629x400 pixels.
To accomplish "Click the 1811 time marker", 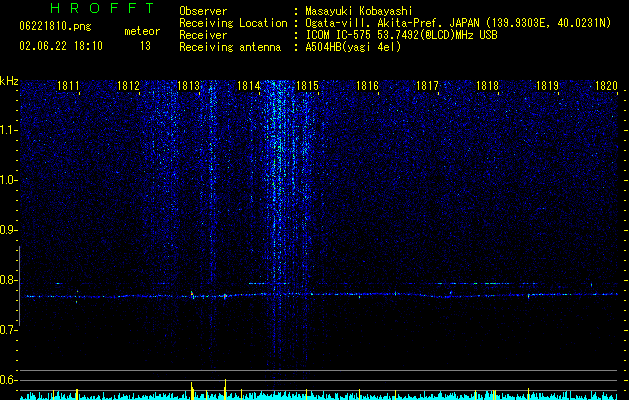I will [68, 86].
